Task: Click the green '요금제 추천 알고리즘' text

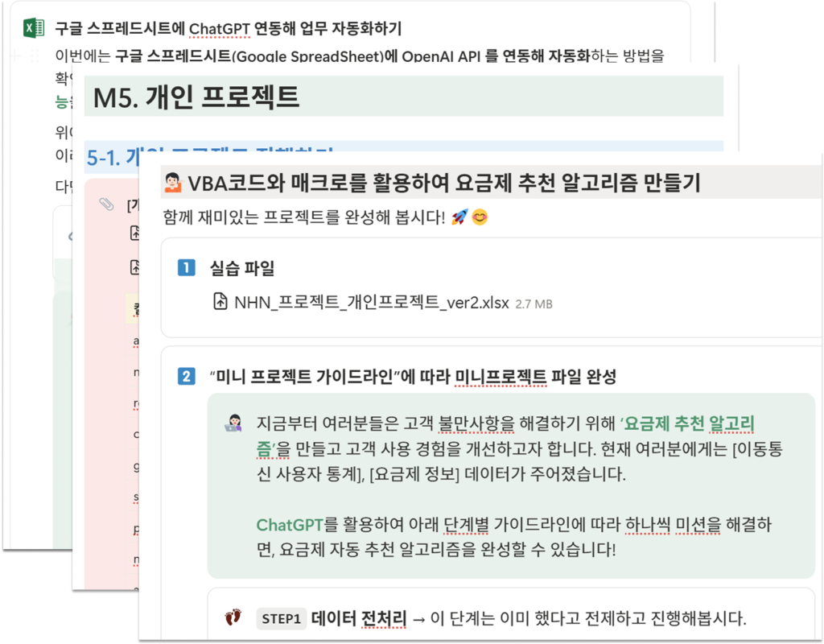Action: click(505, 436)
